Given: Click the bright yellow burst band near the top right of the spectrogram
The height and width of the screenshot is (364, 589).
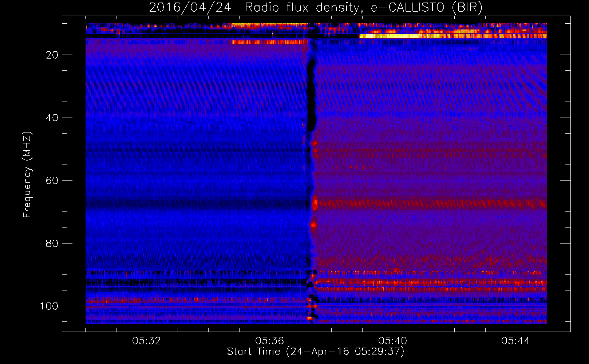Looking at the screenshot, I should point(452,36).
